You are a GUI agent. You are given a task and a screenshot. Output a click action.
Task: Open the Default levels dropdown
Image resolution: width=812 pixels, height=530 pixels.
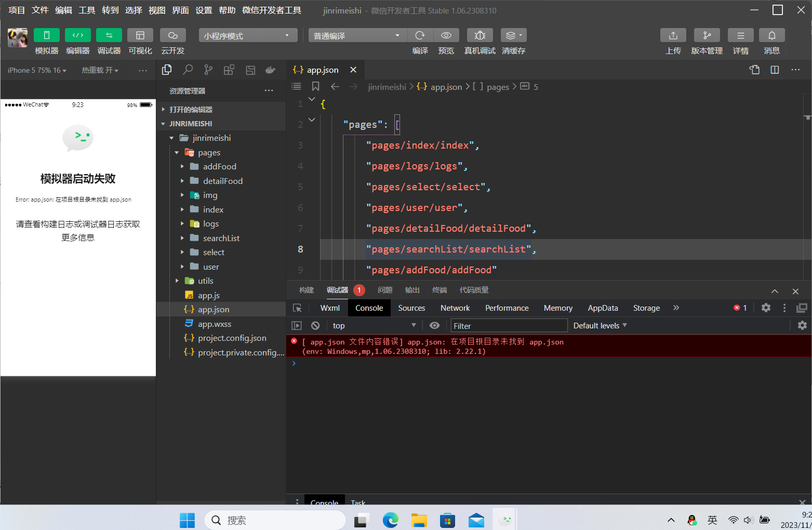[600, 326]
